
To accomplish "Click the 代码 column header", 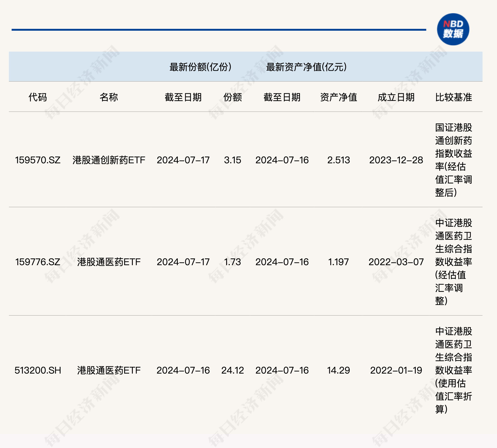I will pyautogui.click(x=38, y=97).
